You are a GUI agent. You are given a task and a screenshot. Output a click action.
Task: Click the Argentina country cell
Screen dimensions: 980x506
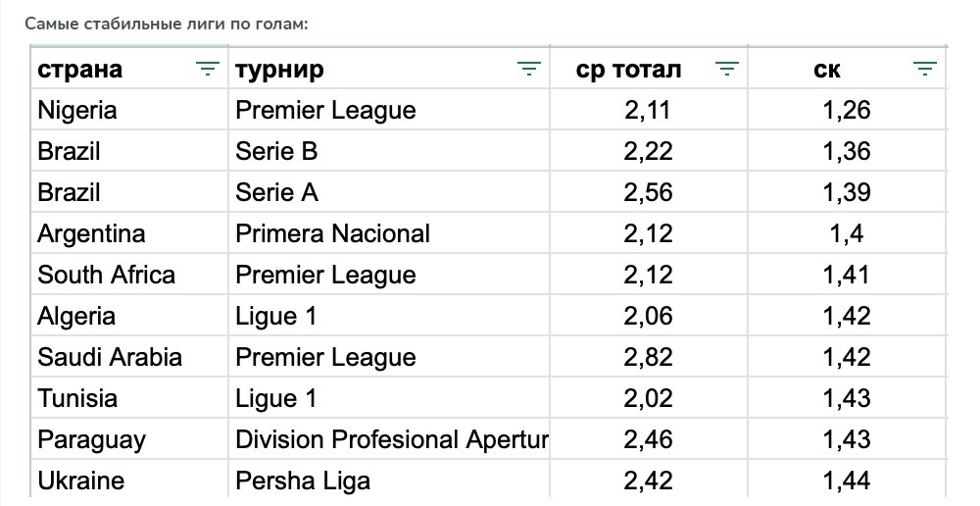pyautogui.click(x=91, y=234)
